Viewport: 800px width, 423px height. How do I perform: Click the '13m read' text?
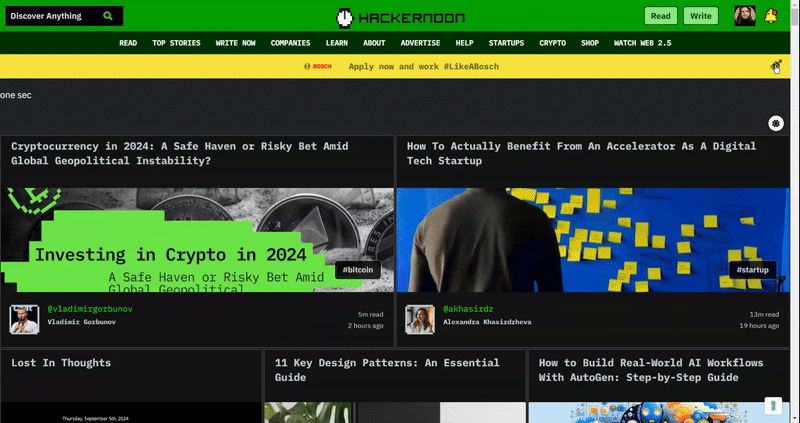764,314
